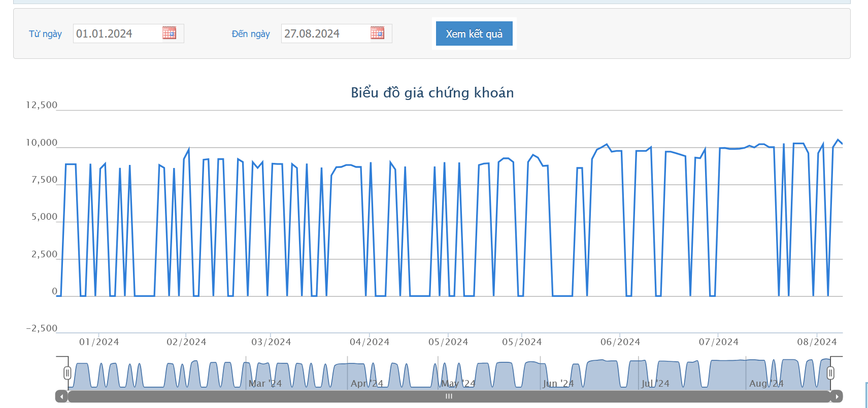Click the navigator scrollbar right arrow
The image size is (868, 408).
[837, 396]
